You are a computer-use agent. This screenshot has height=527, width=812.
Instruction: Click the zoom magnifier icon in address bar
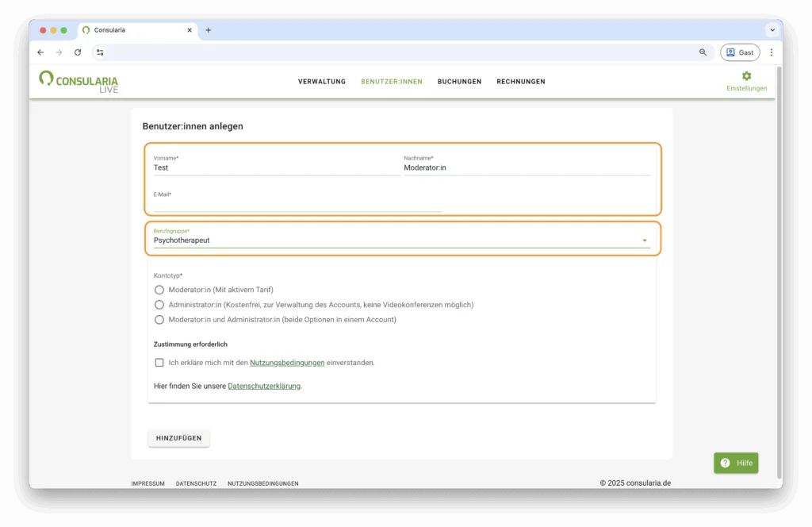tap(703, 52)
